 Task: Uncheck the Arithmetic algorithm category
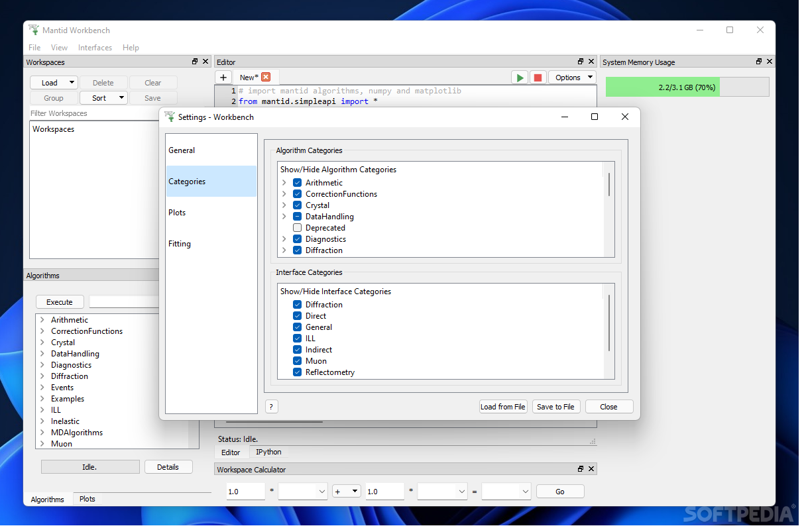pos(297,183)
